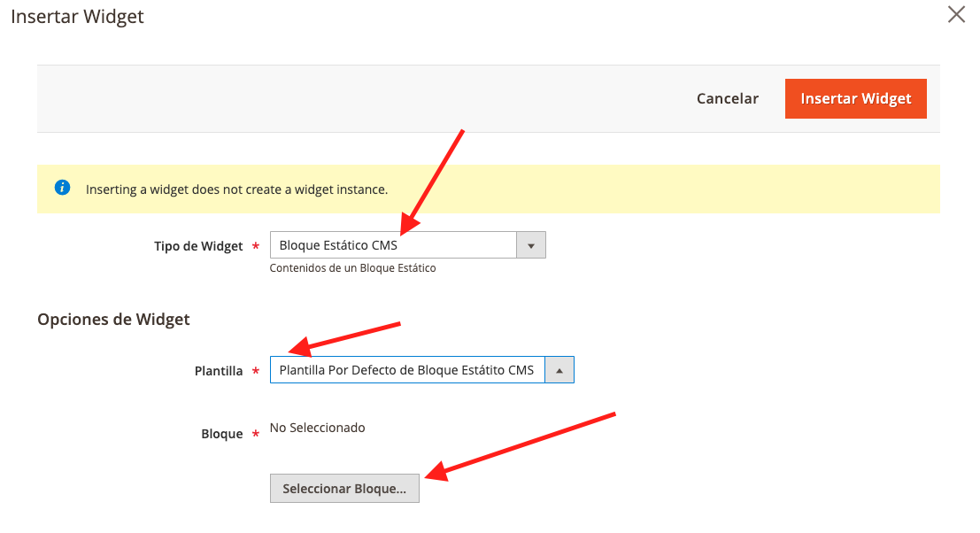Click the 'Inserting a widget' notice text
Screen dimensions: 980x533
pos(236,189)
